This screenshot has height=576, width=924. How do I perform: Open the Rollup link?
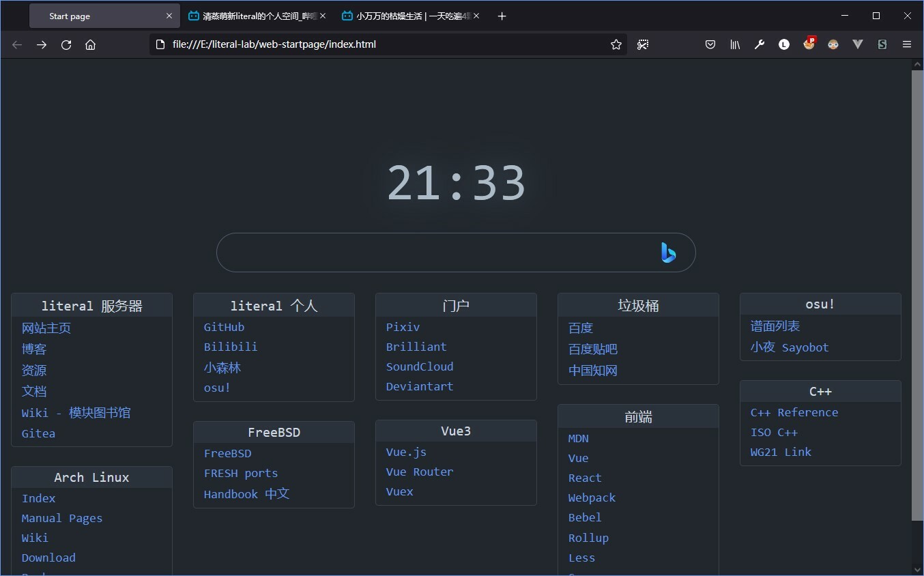coord(588,538)
